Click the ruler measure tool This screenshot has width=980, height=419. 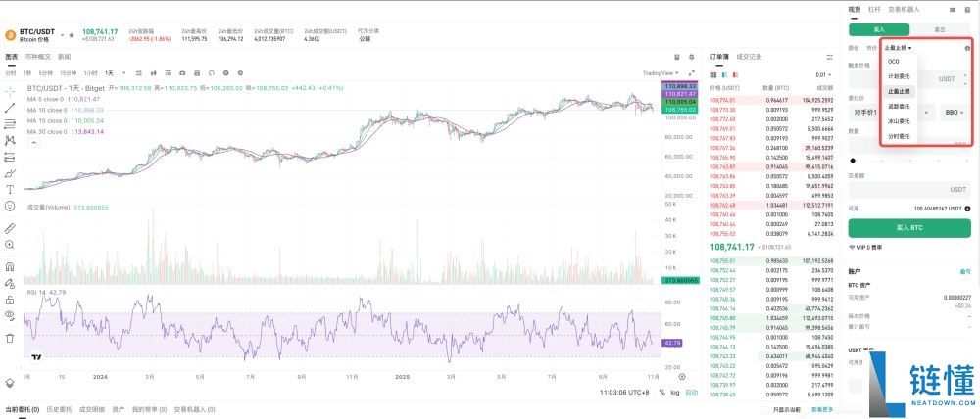click(x=10, y=227)
